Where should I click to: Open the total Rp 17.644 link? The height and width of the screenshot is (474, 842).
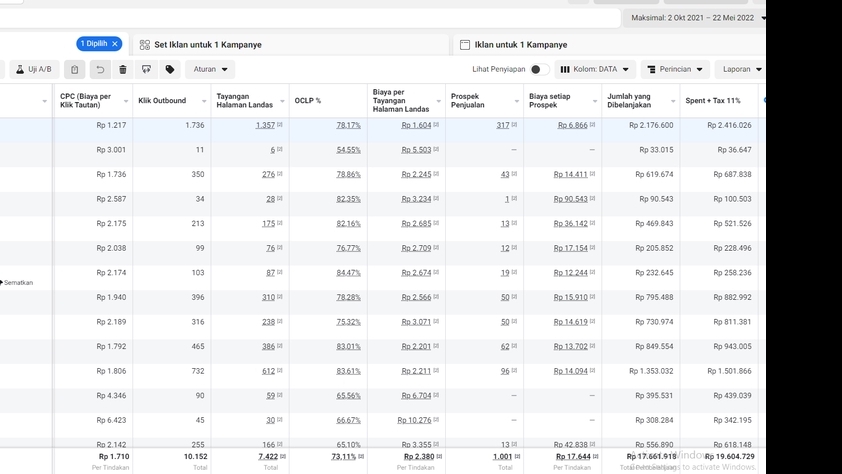pos(573,456)
